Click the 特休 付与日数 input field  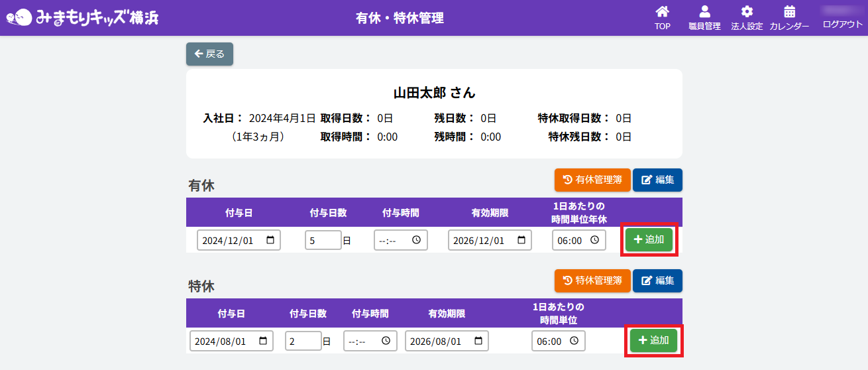303,341
